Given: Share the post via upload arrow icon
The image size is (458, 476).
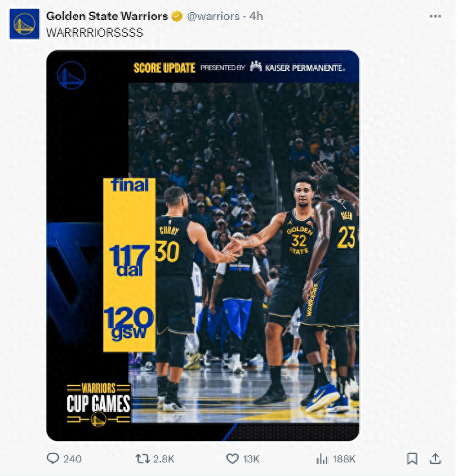Looking at the screenshot, I should tap(435, 459).
